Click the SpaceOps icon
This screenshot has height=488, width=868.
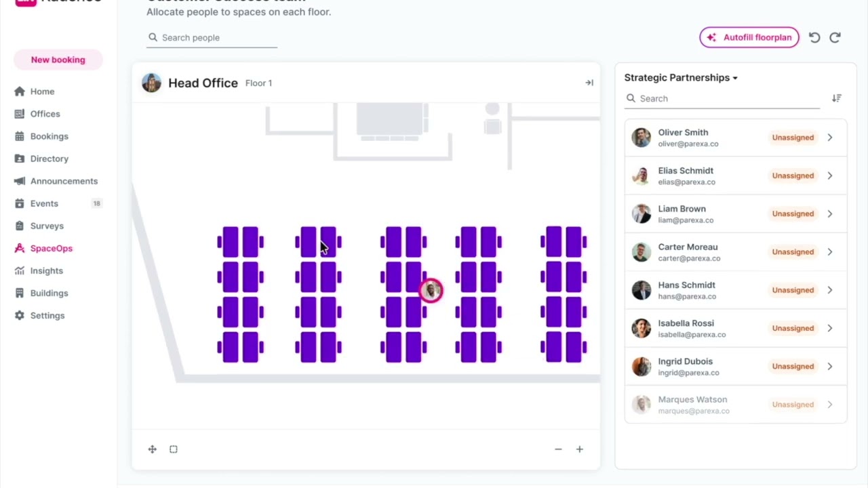click(x=19, y=248)
